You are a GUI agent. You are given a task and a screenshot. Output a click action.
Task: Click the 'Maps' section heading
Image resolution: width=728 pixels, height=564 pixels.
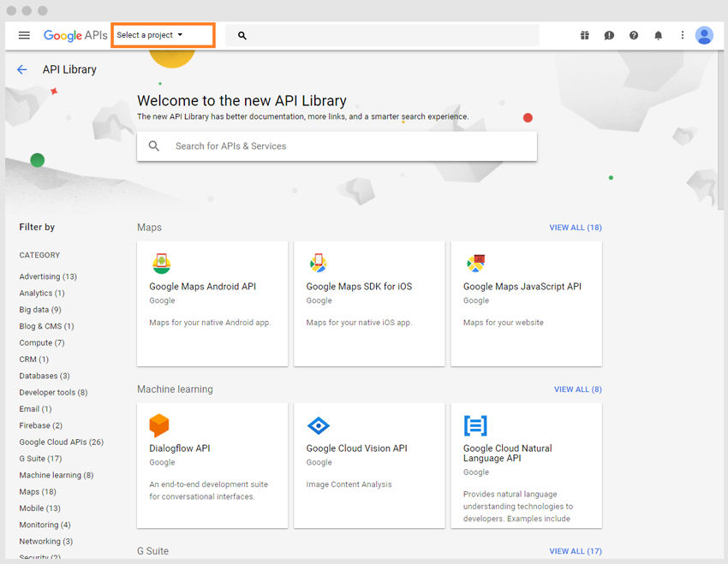pos(149,228)
